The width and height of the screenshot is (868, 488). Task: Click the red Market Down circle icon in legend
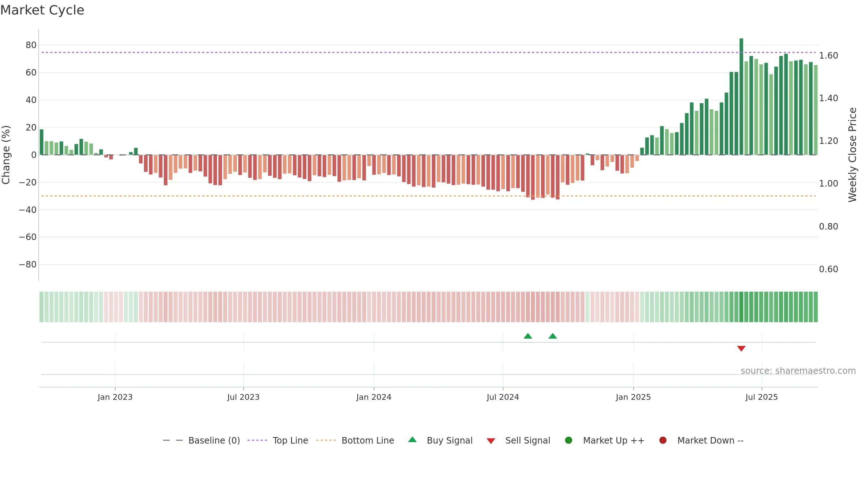point(663,440)
